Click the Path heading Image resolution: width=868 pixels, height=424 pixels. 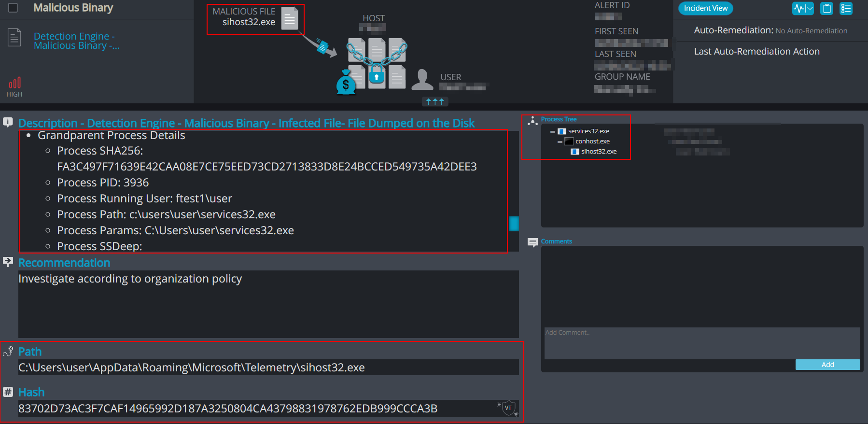tap(30, 352)
